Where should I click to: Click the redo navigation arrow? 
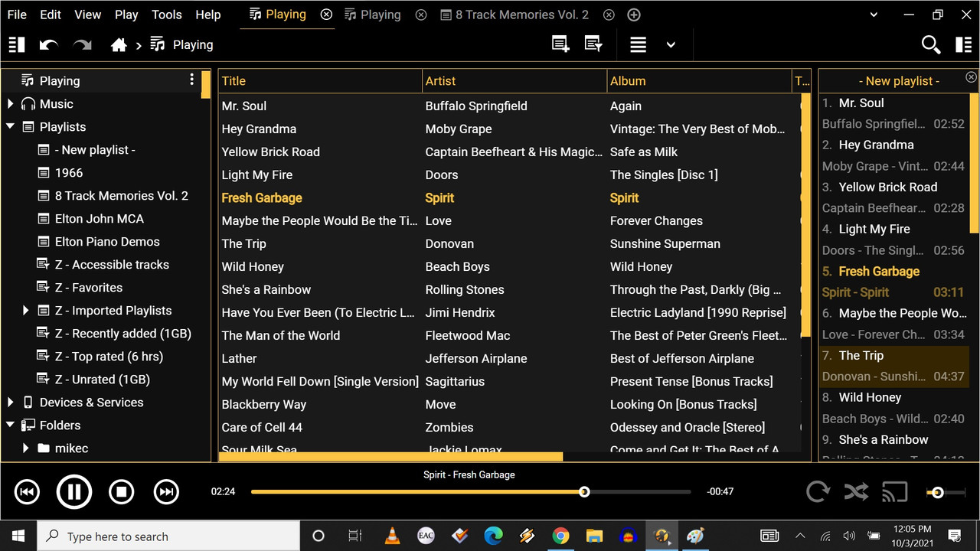pos(82,45)
